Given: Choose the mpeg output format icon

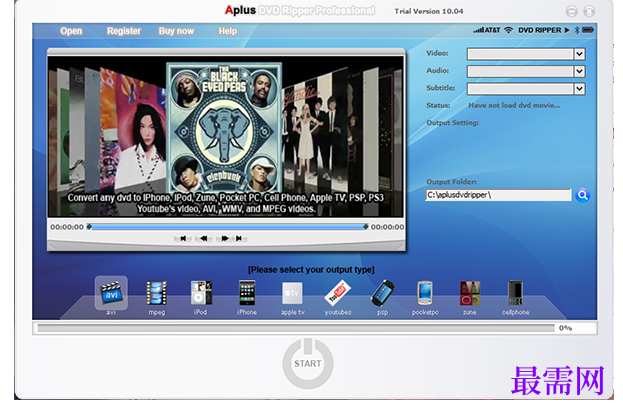Looking at the screenshot, I should point(157,293).
